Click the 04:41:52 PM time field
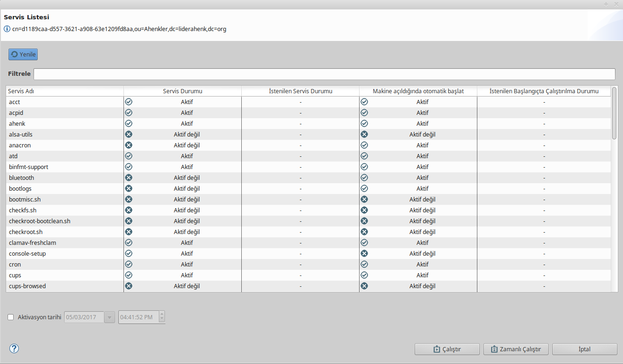The width and height of the screenshot is (623, 364). (139, 317)
